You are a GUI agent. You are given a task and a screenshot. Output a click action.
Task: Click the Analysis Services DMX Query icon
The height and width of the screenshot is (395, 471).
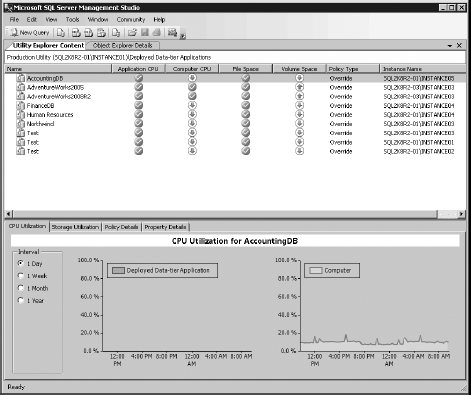(89, 32)
